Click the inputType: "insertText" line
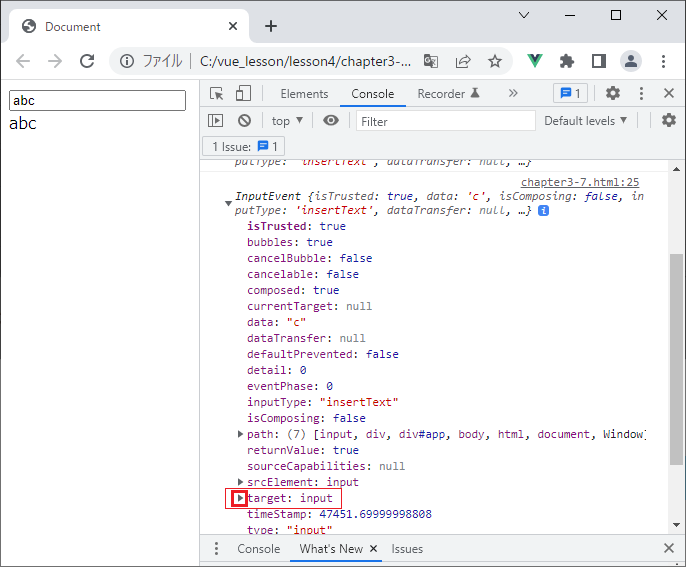The height and width of the screenshot is (567, 686). click(x=323, y=402)
